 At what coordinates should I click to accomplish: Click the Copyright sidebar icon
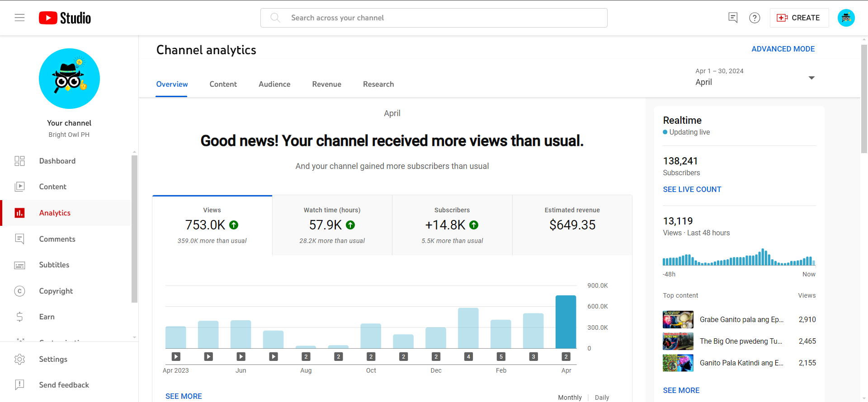(x=19, y=291)
